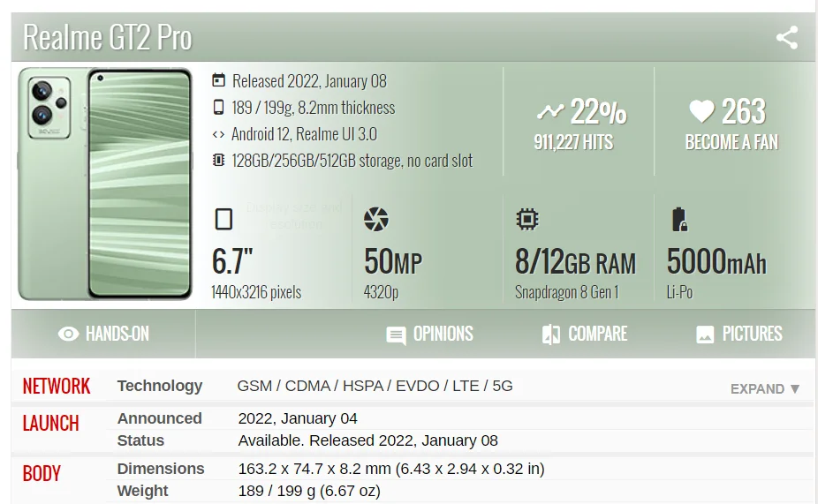Screen dimensions: 818x504
Task: Click the camera shutter icon above 50MP
Action: pos(376,219)
